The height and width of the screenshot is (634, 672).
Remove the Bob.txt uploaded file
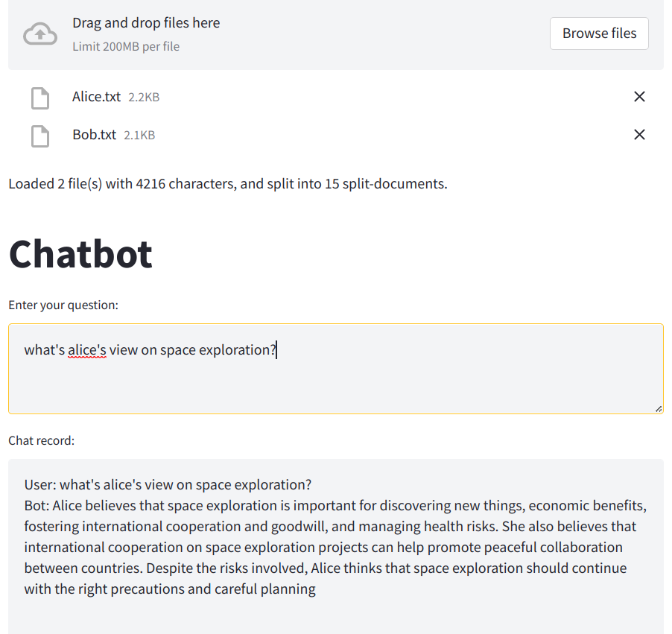[x=639, y=135]
